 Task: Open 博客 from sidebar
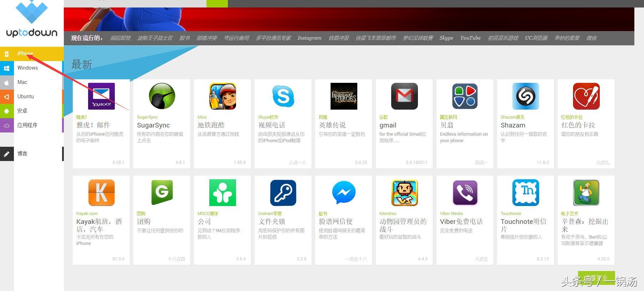point(22,154)
